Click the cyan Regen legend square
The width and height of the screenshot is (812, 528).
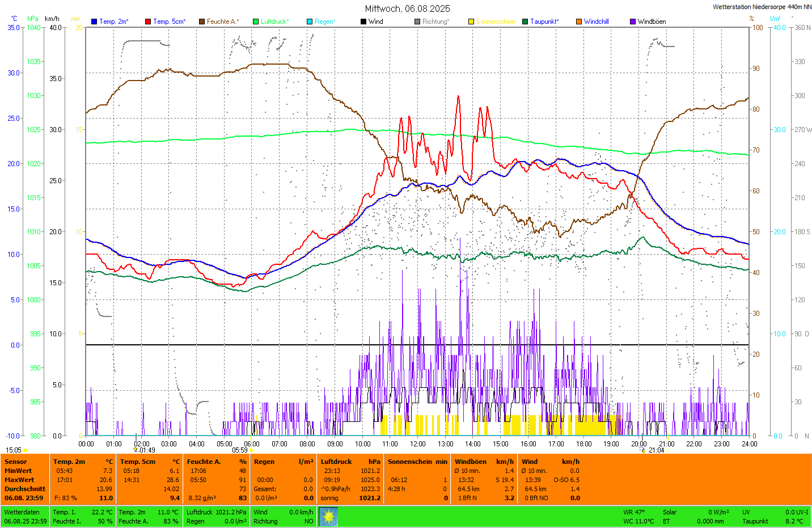click(x=310, y=22)
